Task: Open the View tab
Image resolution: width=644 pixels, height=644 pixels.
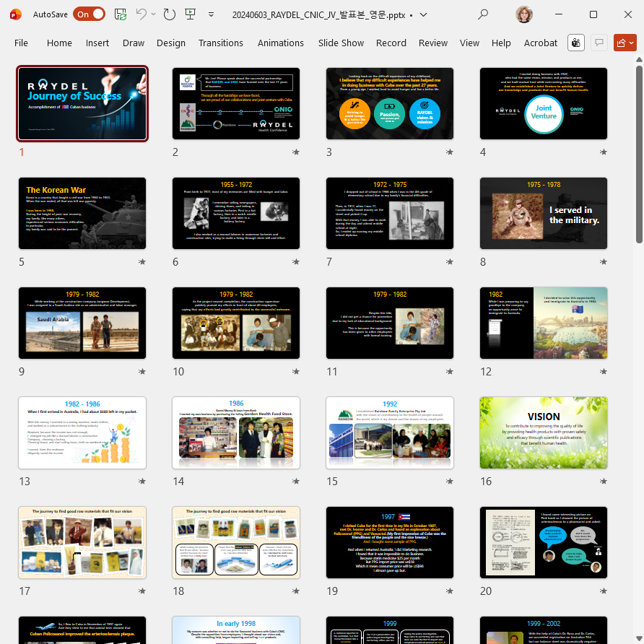Action: tap(469, 43)
